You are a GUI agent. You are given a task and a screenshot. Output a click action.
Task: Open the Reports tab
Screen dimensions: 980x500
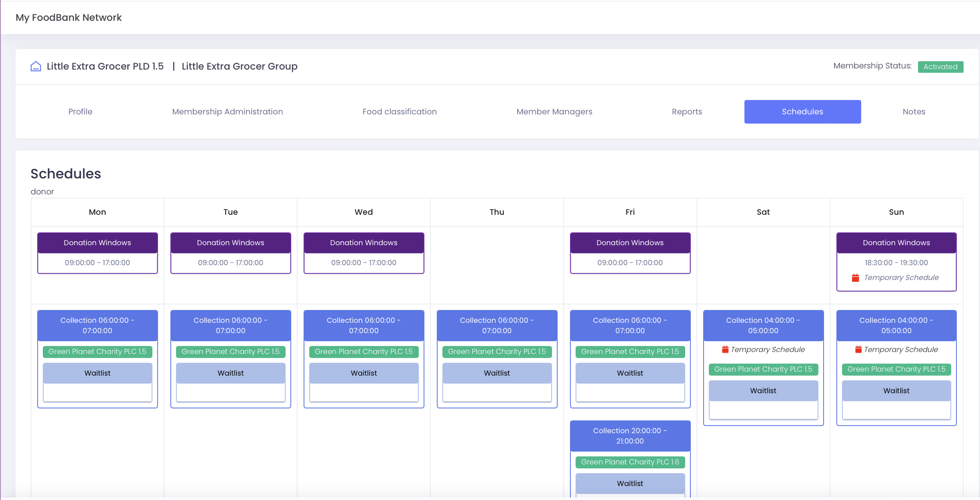(x=687, y=112)
